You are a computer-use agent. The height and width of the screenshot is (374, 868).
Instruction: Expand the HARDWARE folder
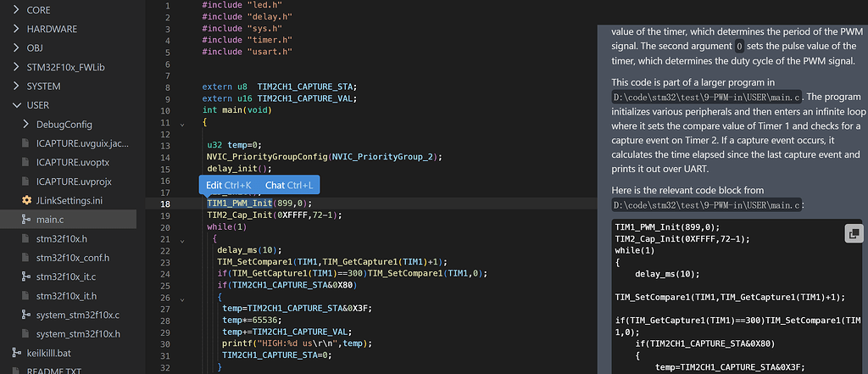pyautogui.click(x=16, y=29)
